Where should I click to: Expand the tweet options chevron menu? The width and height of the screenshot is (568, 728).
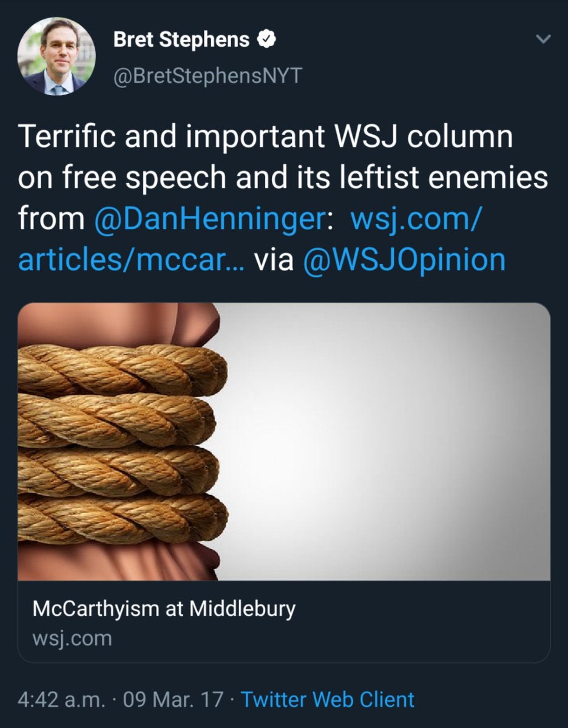(x=543, y=39)
